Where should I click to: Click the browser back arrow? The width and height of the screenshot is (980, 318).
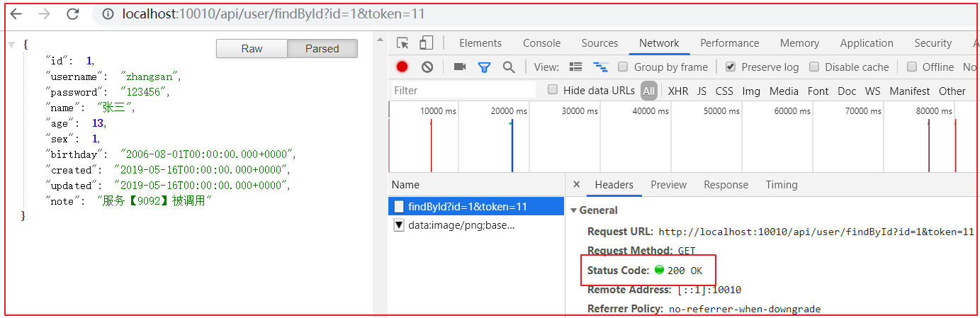point(15,13)
